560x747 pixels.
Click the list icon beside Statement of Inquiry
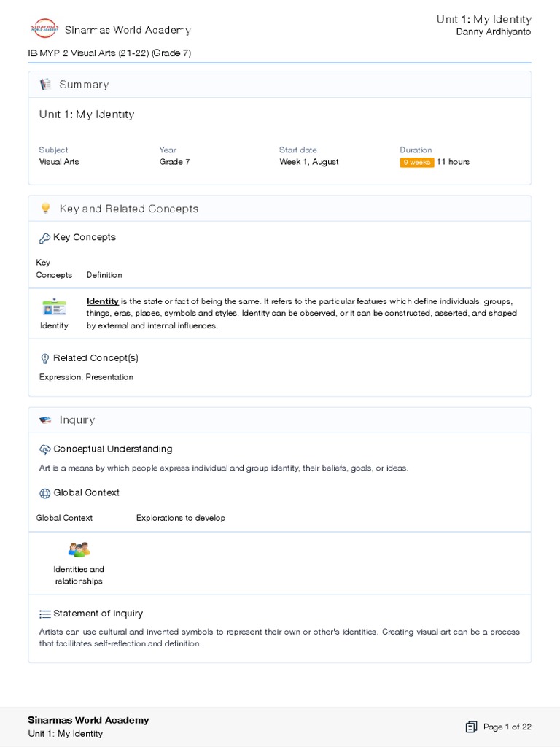44,614
